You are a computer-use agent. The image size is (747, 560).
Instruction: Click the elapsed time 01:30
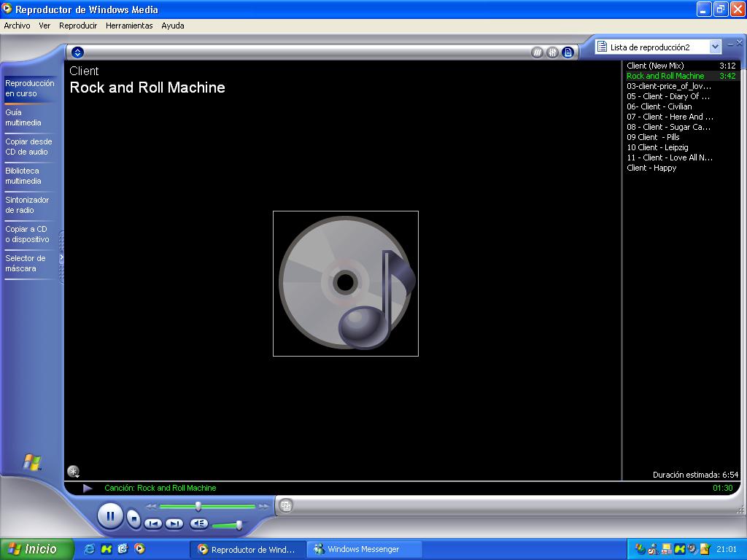tap(723, 488)
